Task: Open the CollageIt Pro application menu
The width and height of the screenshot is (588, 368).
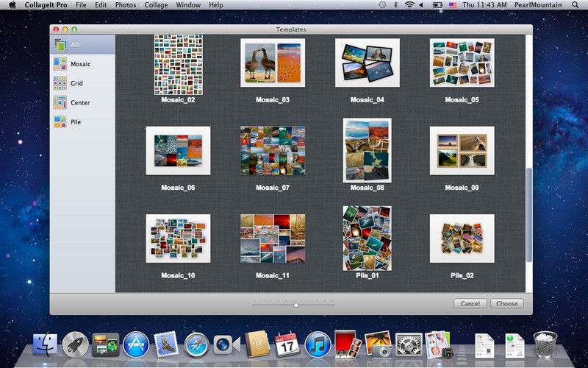Action: pos(46,5)
